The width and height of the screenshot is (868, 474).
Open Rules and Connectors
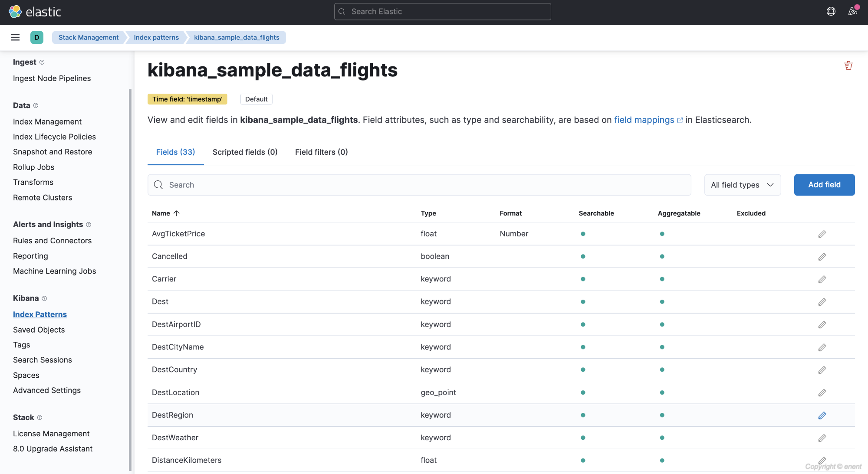[52, 241]
